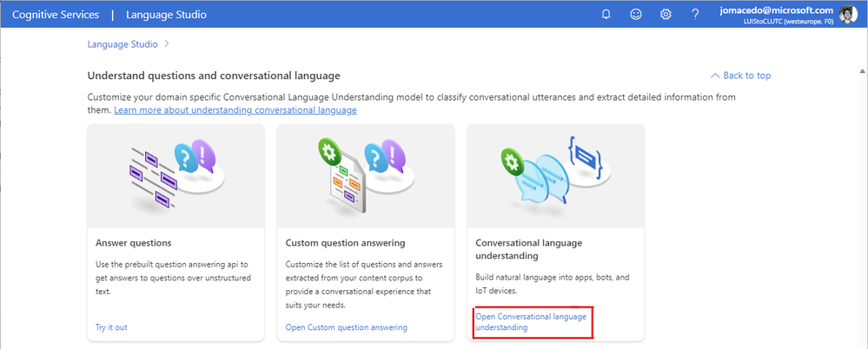Click the Answer questions card illustration
Screen dimensions: 868x349
[x=176, y=176]
